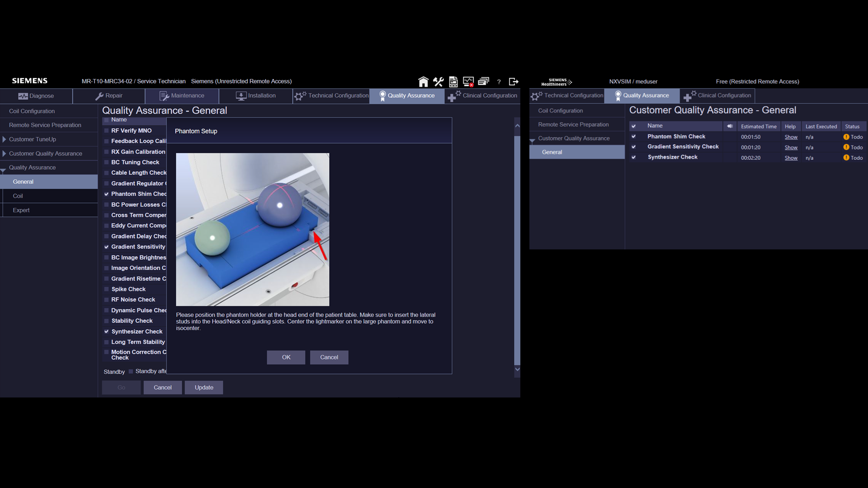Click the monitor-error status icon
Screen dimensions: 868x488
(469, 82)
